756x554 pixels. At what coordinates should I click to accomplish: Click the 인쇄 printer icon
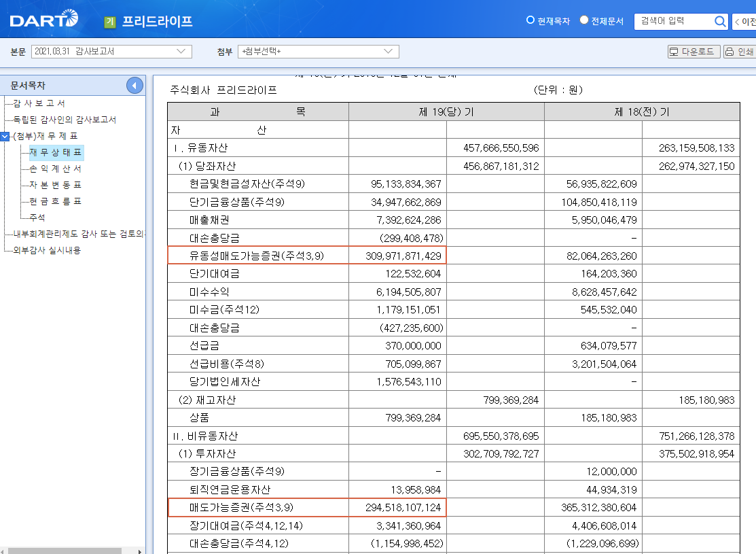(731, 52)
